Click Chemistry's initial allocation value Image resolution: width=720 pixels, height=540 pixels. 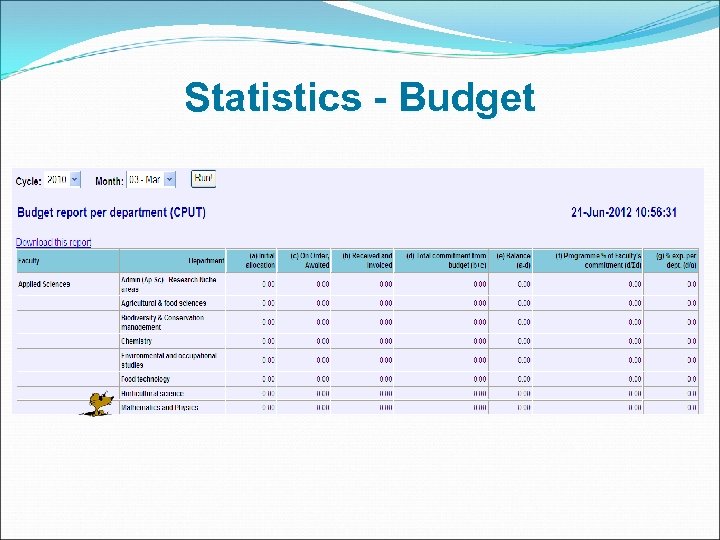point(268,341)
